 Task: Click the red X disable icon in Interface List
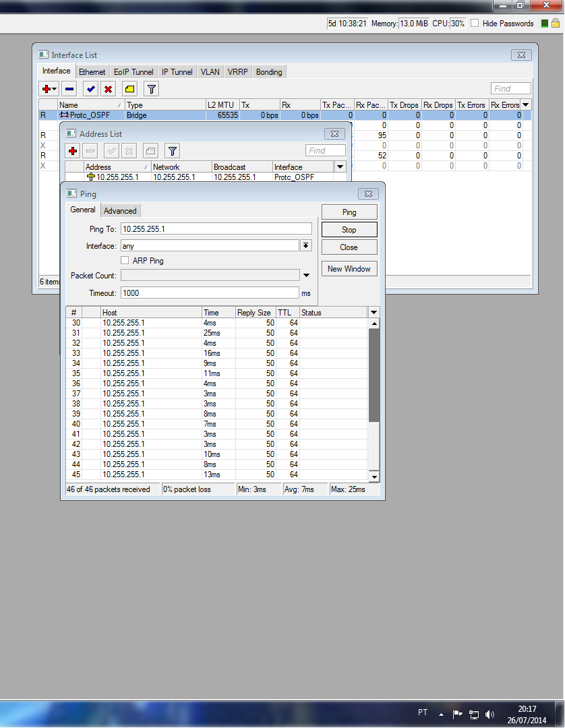point(108,89)
